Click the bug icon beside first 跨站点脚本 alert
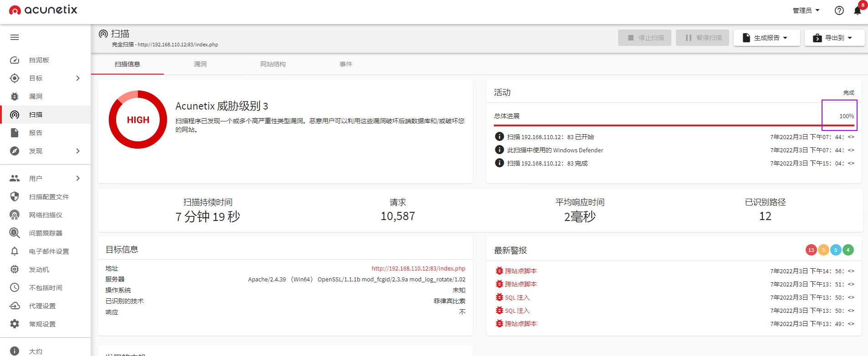 pyautogui.click(x=499, y=271)
